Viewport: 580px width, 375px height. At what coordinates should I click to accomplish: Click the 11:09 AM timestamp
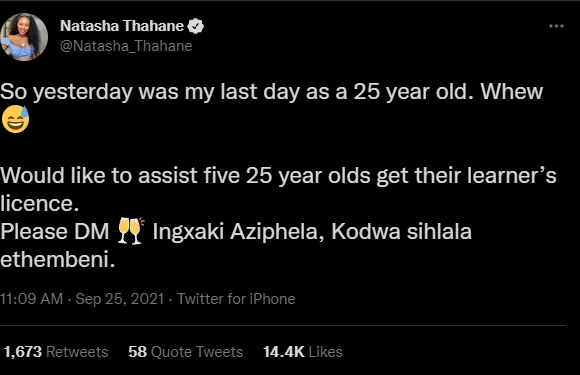[x=31, y=299]
